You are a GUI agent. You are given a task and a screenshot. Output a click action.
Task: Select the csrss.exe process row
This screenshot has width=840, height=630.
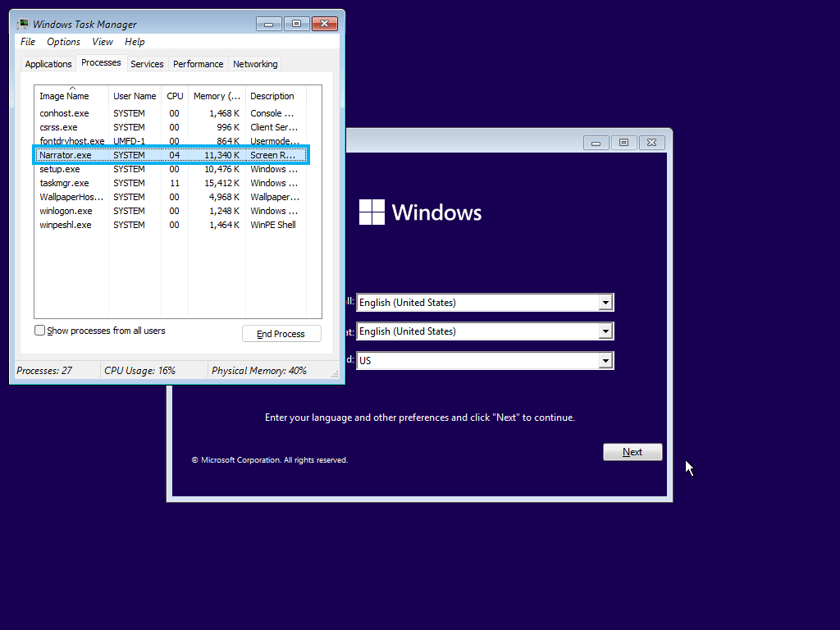click(171, 127)
